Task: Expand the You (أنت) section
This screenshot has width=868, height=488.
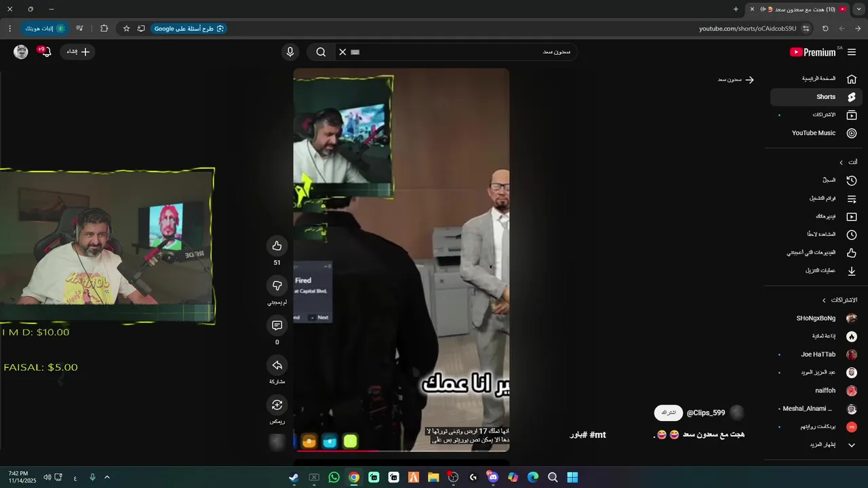Action: point(848,162)
